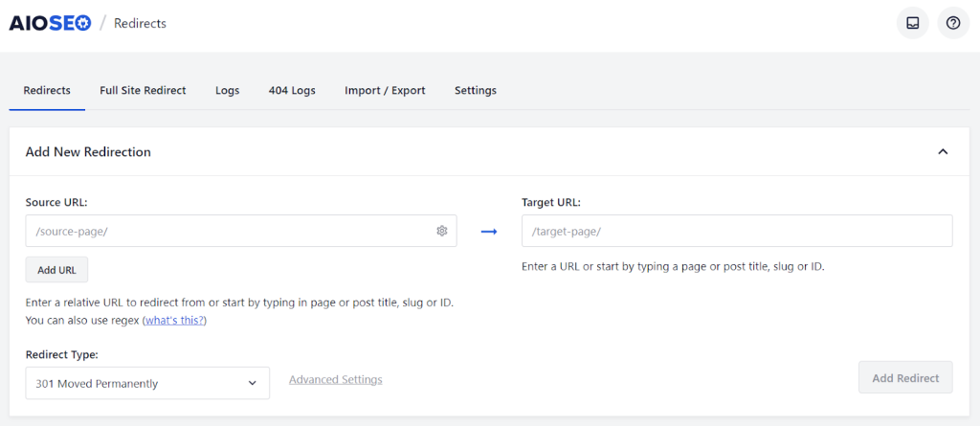The height and width of the screenshot is (426, 980).
Task: Open the Redirect Type dropdown
Action: pyautogui.click(x=147, y=383)
